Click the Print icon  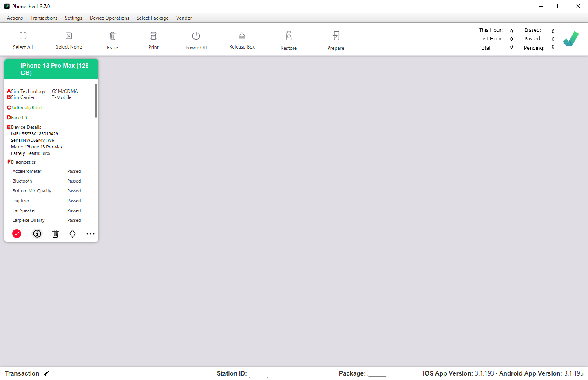point(153,36)
